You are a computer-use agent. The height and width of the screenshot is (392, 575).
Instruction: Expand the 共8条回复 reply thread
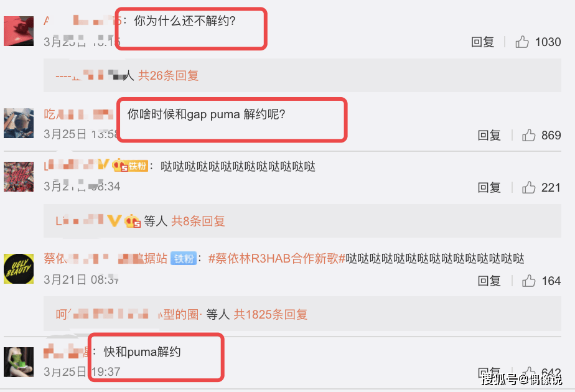tap(198, 221)
